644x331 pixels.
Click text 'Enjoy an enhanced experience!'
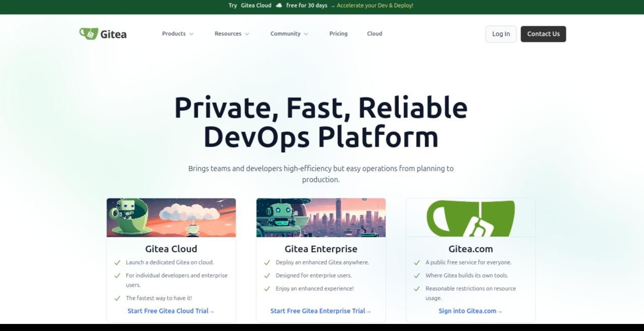[315, 289]
